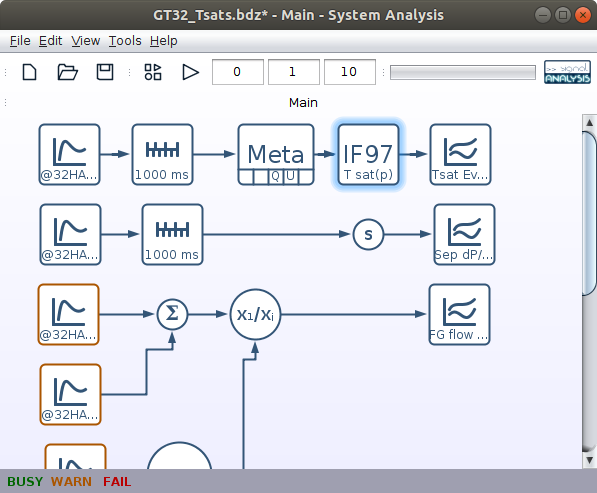Select the X1/Xi division node

coord(255,314)
